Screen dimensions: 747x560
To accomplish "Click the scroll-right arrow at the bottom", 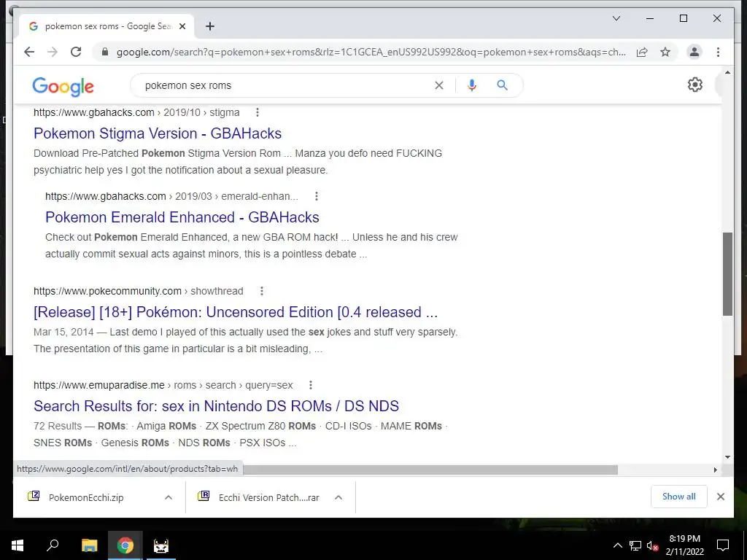I will click(715, 470).
